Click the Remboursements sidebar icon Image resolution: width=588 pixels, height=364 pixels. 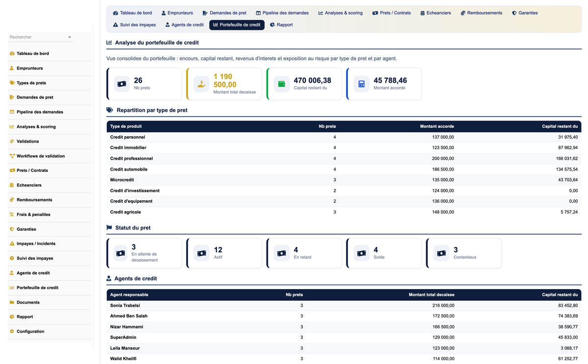point(12,200)
